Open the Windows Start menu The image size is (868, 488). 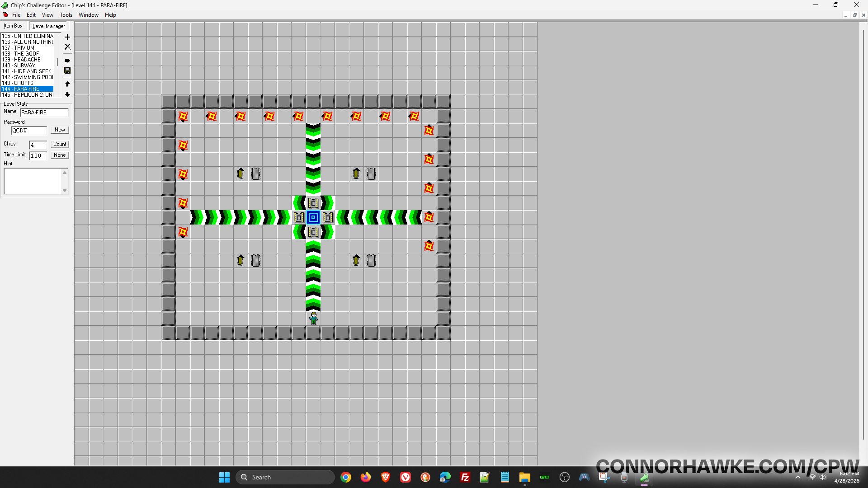[225, 477]
